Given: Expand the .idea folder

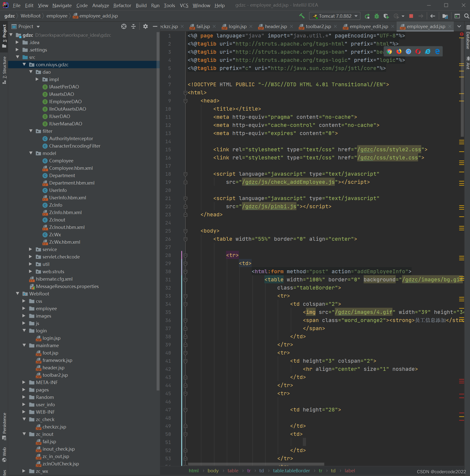Looking at the screenshot, I should pyautogui.click(x=17, y=42).
